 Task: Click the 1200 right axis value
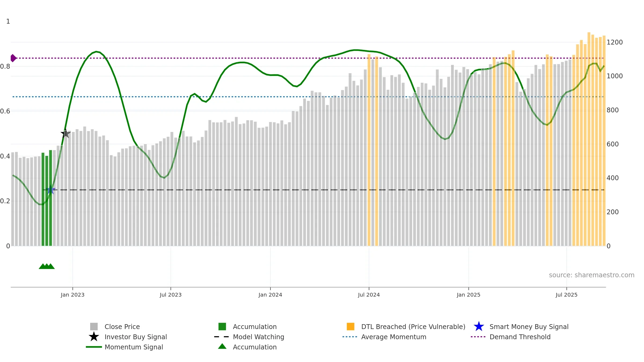[x=615, y=42]
